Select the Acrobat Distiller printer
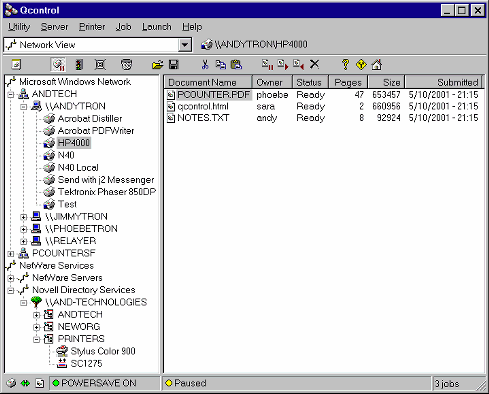Viewport: 489px width, 394px height. coord(90,119)
